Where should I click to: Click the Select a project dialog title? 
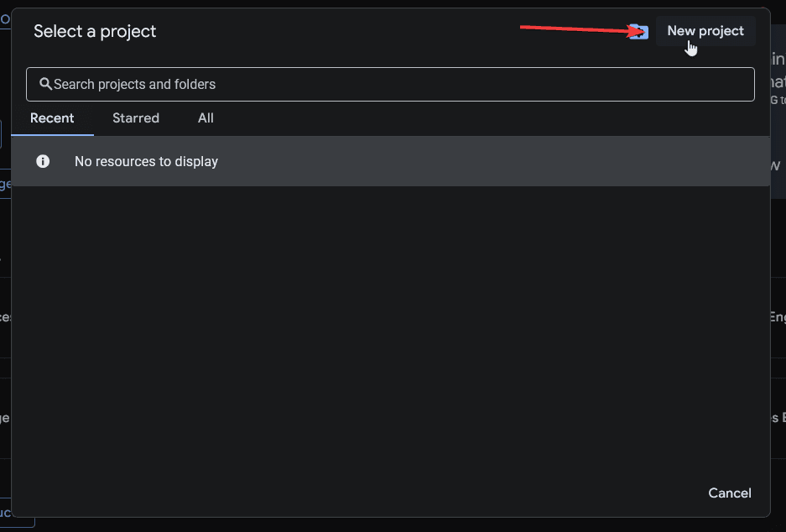point(95,32)
